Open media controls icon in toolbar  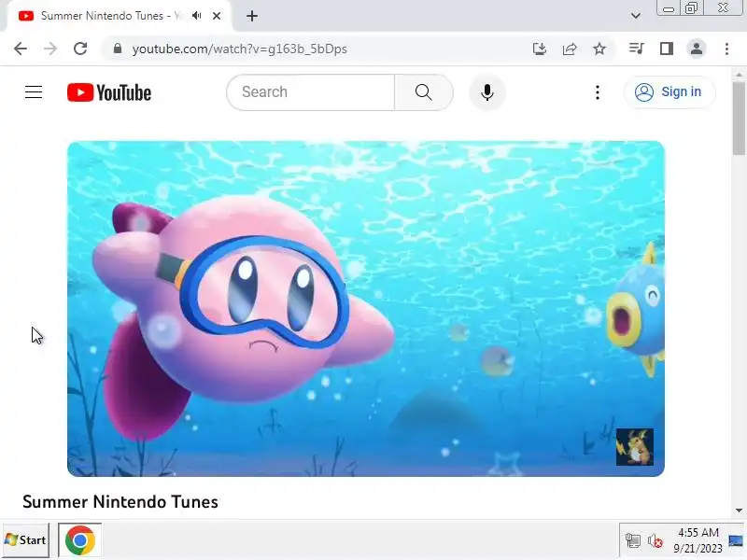(x=637, y=49)
